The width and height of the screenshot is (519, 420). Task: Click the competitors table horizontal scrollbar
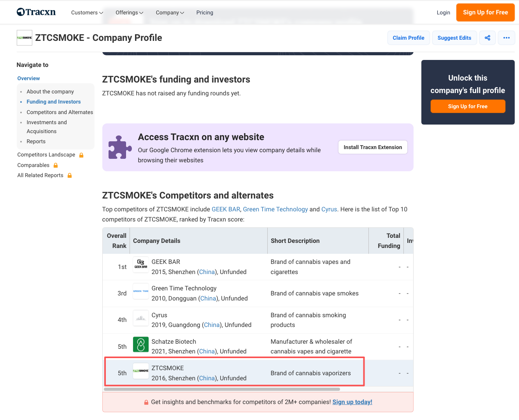click(x=222, y=389)
